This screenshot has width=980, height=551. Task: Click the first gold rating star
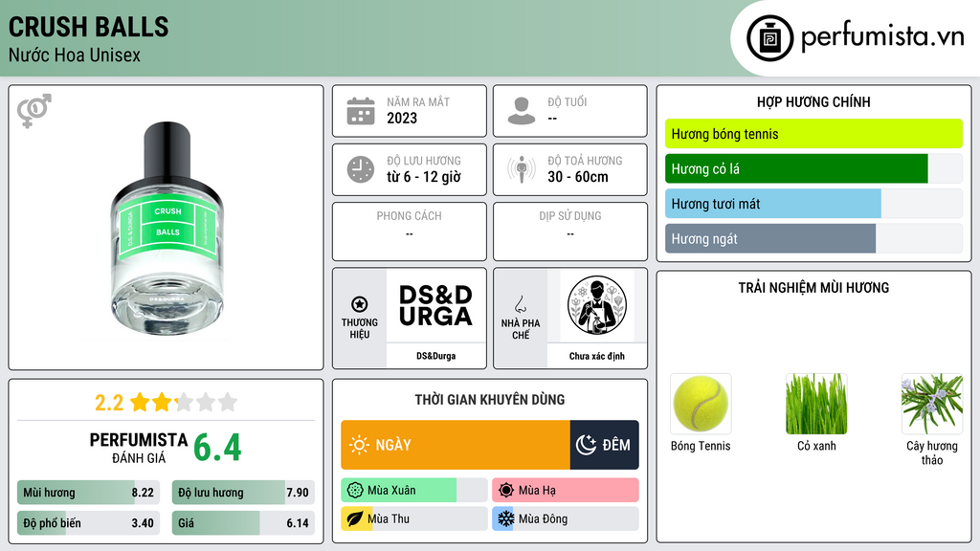(x=140, y=402)
